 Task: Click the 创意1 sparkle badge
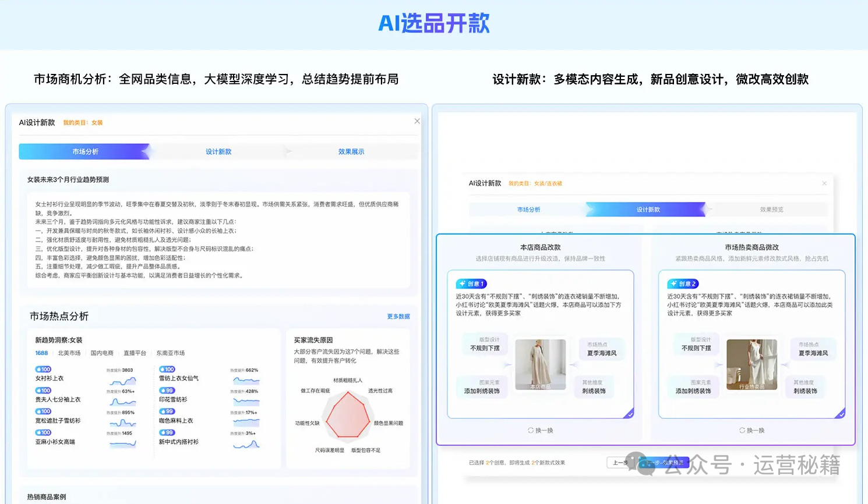pos(471,284)
